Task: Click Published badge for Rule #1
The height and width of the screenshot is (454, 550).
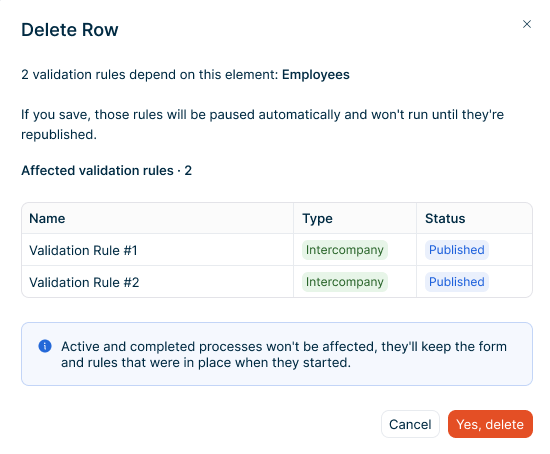Action: click(x=457, y=250)
